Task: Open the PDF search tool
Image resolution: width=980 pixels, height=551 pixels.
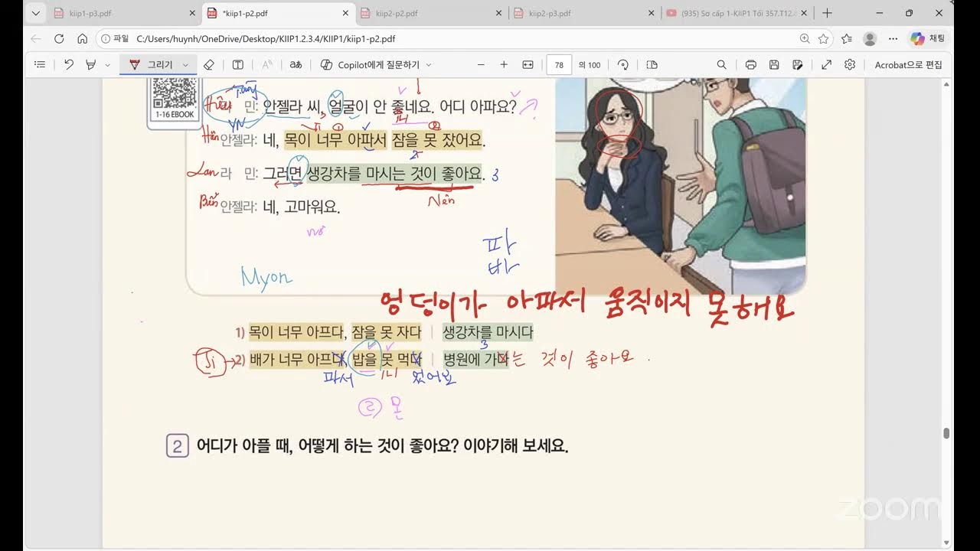Action: (x=721, y=65)
